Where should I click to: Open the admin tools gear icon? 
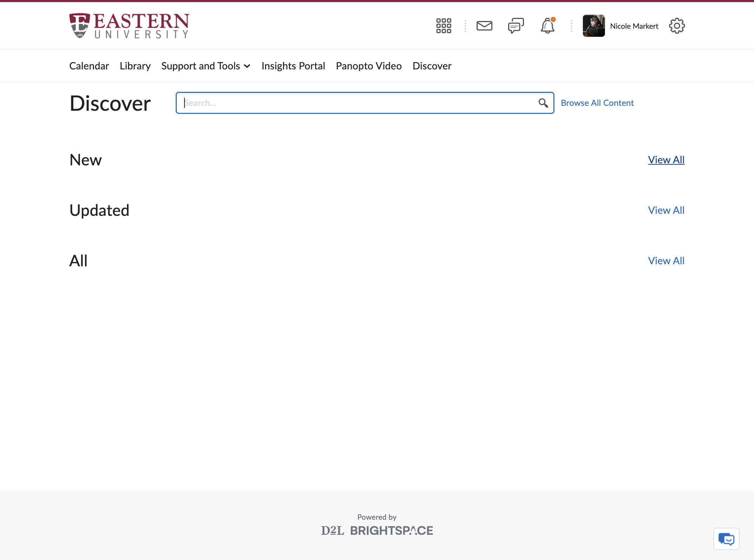point(677,26)
